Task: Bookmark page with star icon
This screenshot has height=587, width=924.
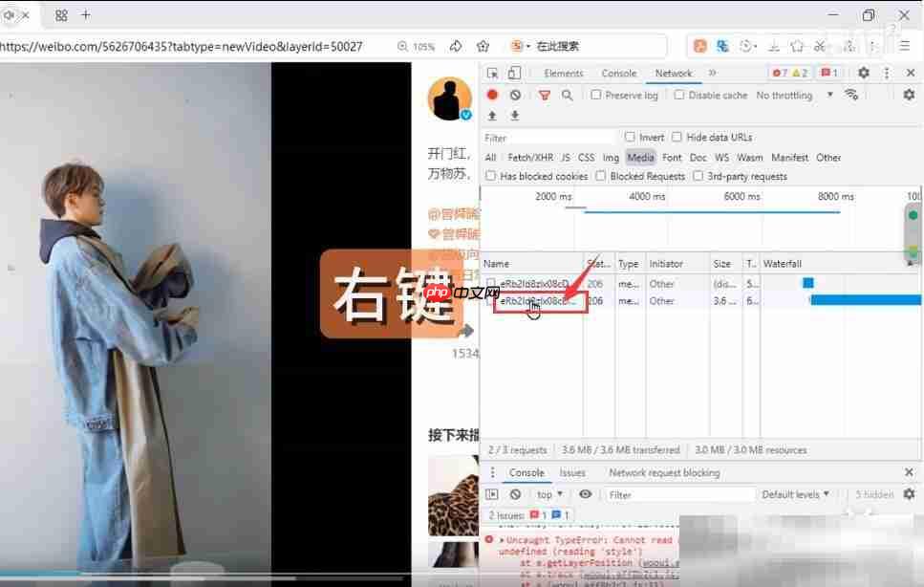Action: coord(483,46)
